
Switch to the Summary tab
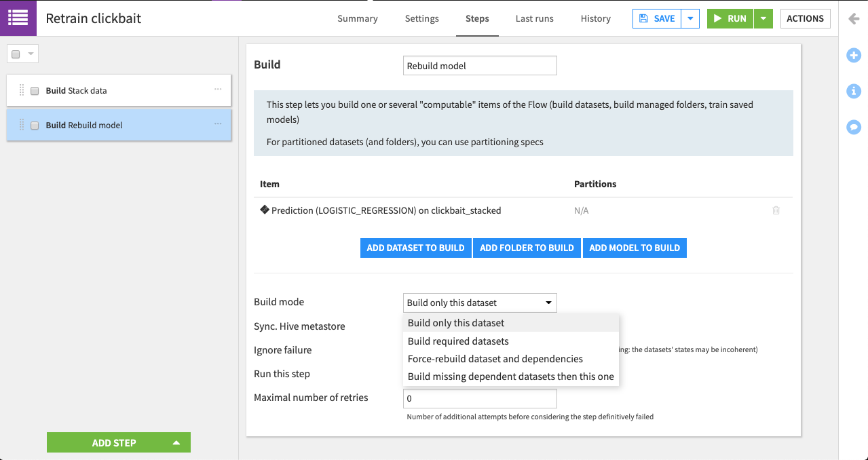click(358, 19)
